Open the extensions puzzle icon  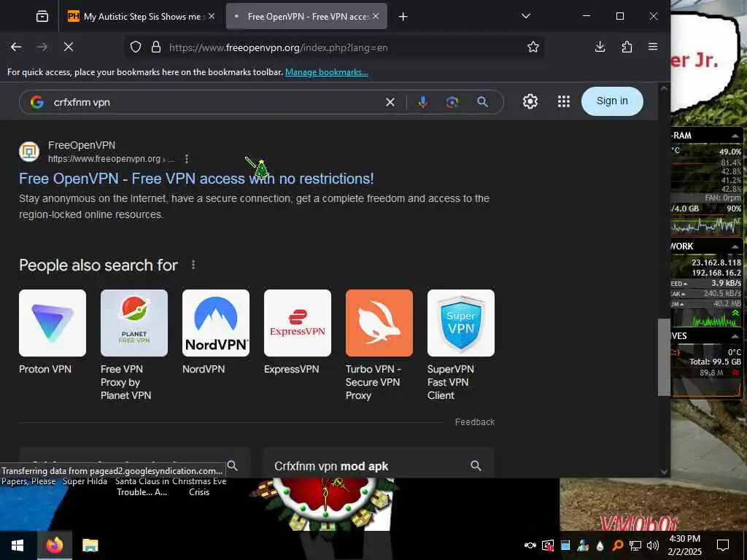tap(627, 47)
